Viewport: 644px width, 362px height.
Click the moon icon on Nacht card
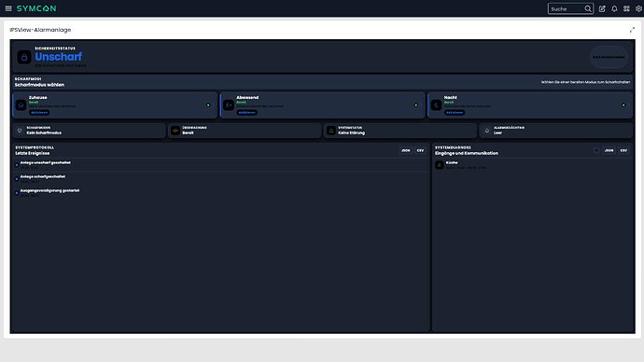click(x=436, y=105)
